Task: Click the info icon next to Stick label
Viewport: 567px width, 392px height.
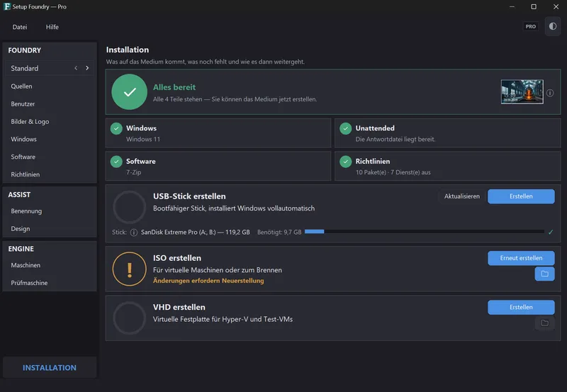Action: [133, 233]
